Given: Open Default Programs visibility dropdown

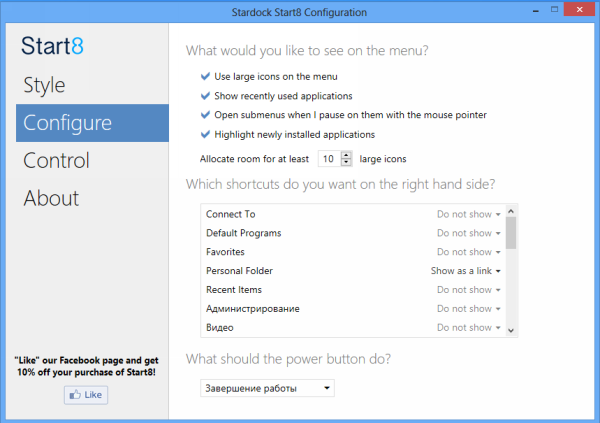Looking at the screenshot, I should click(469, 233).
